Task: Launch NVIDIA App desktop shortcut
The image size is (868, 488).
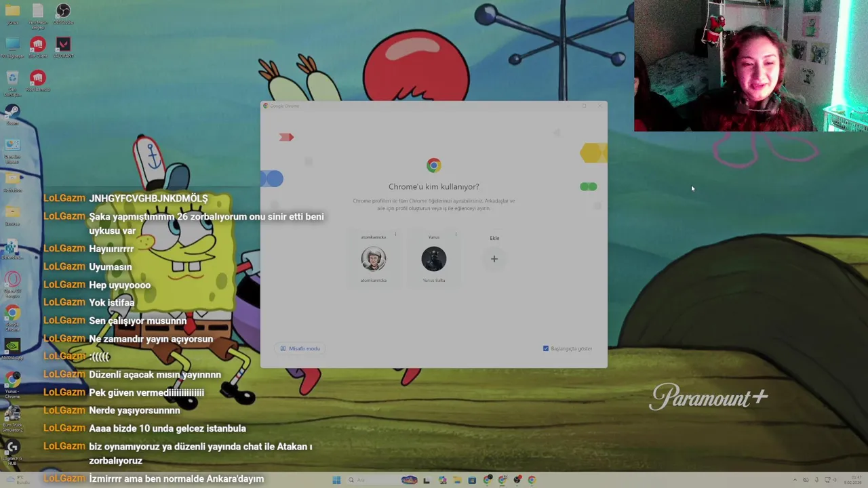Action: pyautogui.click(x=12, y=349)
